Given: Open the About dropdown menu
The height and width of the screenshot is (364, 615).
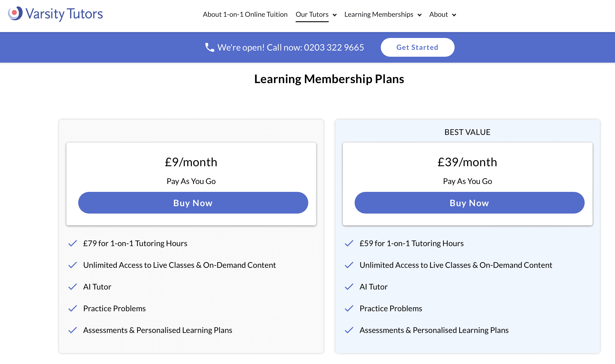Looking at the screenshot, I should (x=454, y=15).
